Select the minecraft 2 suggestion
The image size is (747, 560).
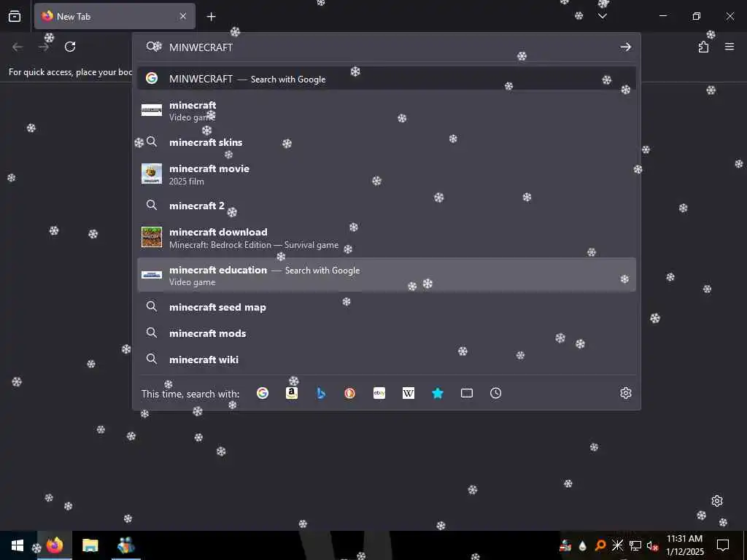point(387,205)
